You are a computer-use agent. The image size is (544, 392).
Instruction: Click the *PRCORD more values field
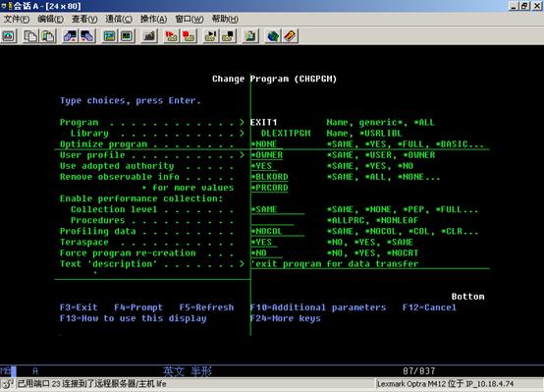coord(270,188)
